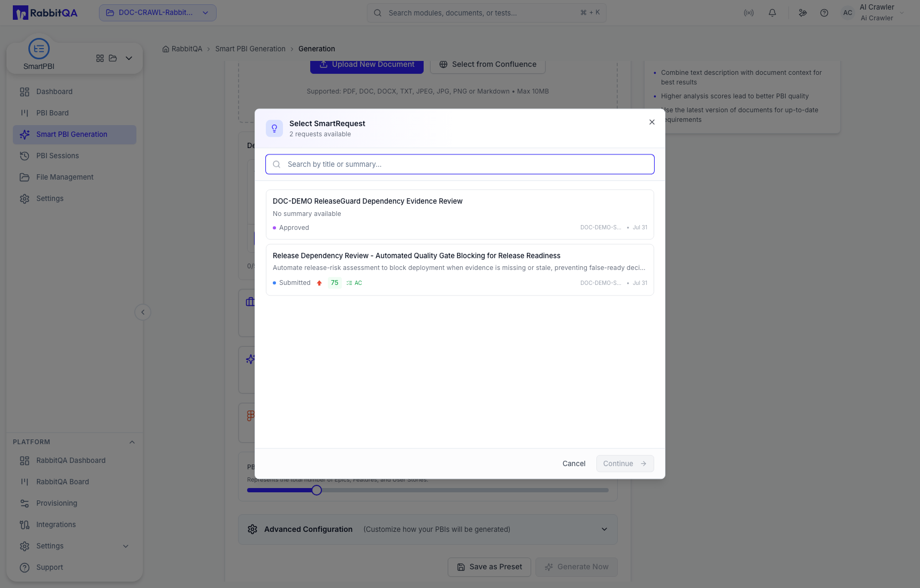Select Smart PBI Generation menu item
Screen dimensions: 920x588
[74, 135]
